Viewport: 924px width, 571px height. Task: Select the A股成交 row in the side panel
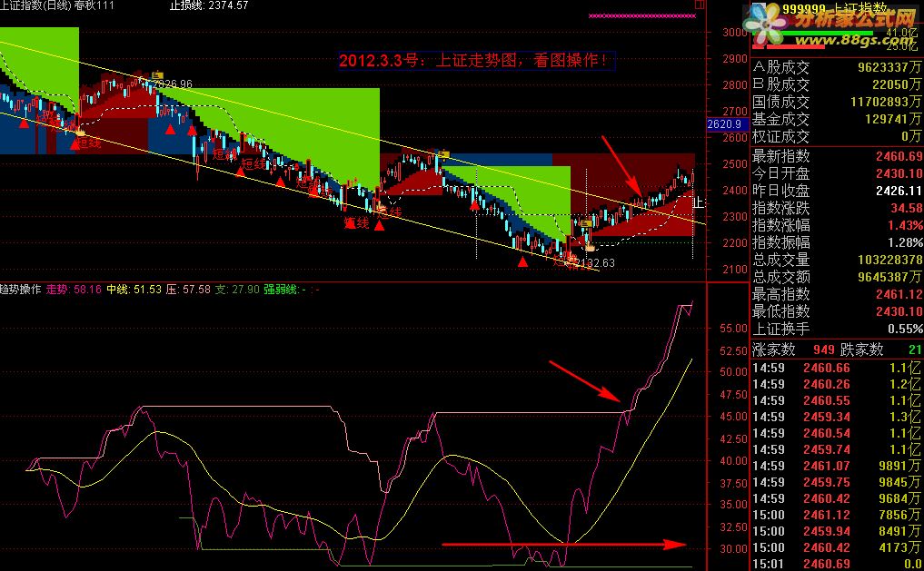coord(838,67)
